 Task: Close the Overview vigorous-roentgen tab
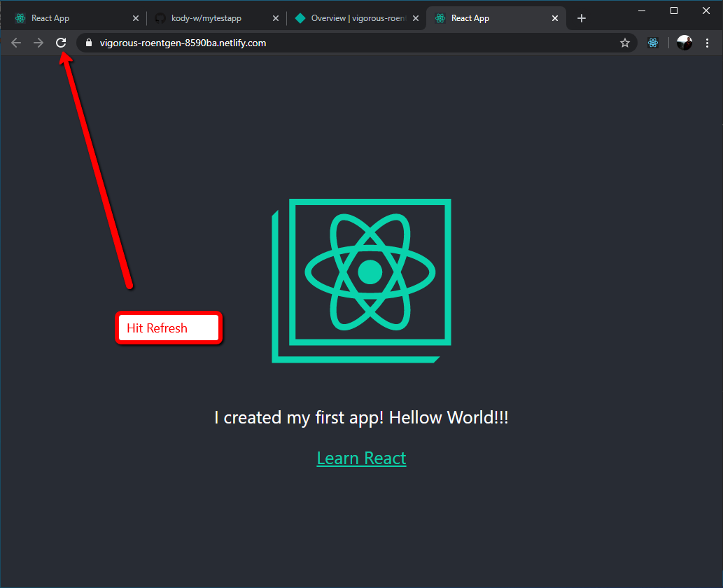pos(416,18)
